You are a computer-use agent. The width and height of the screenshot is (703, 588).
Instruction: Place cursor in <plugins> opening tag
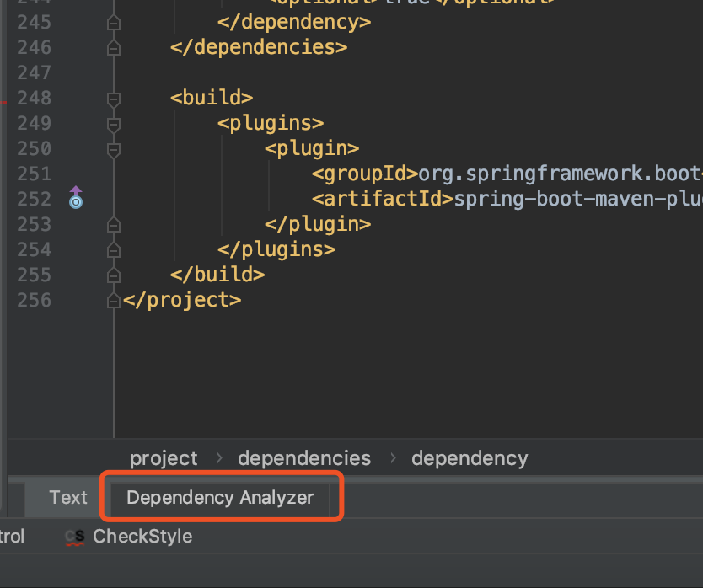[x=271, y=123]
